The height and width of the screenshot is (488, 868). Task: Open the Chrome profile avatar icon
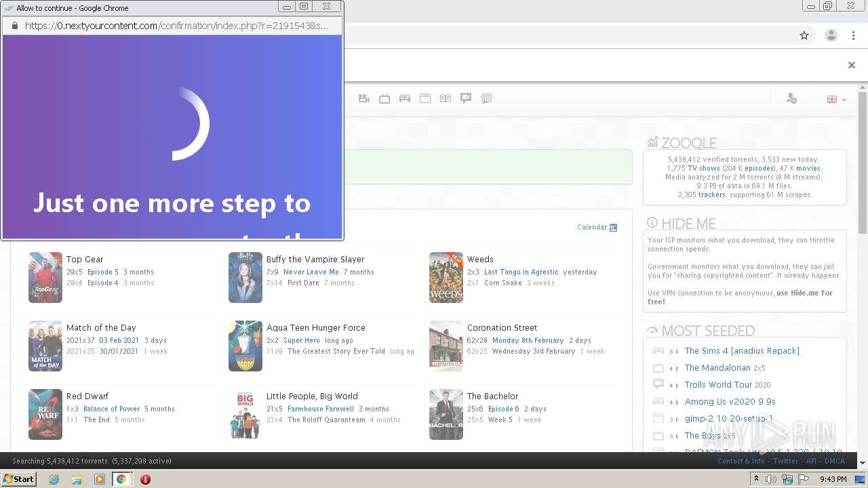[x=831, y=35]
